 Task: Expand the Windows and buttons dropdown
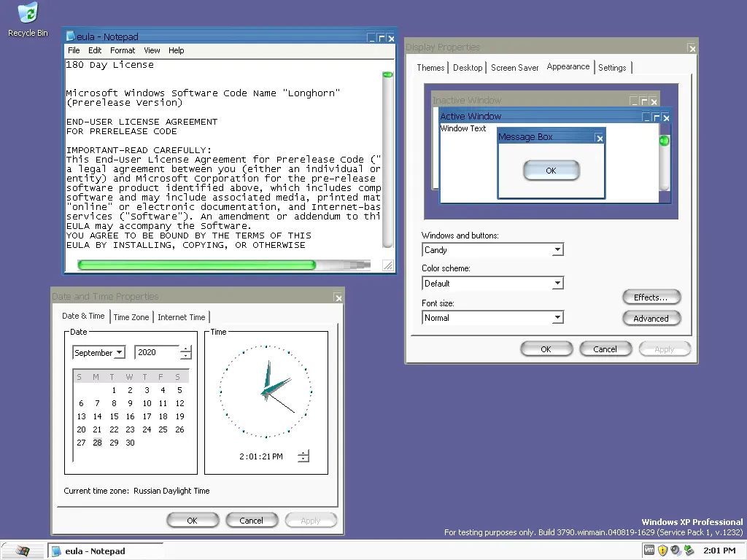coord(557,250)
